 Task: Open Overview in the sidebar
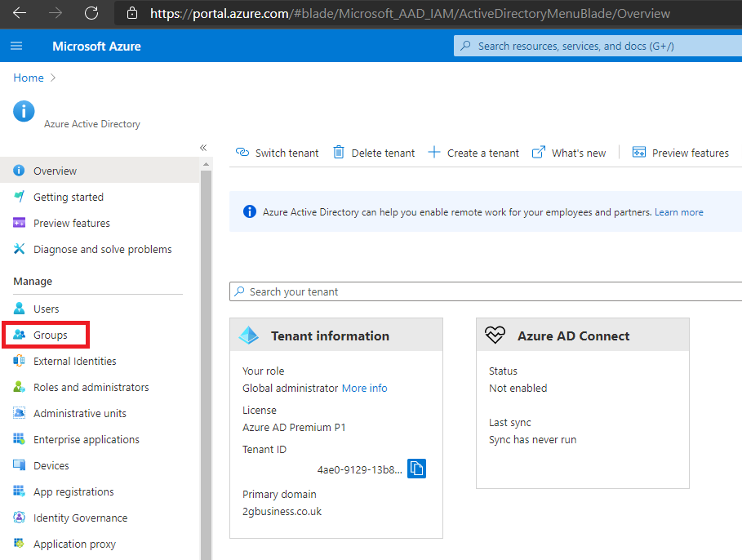click(x=100, y=171)
